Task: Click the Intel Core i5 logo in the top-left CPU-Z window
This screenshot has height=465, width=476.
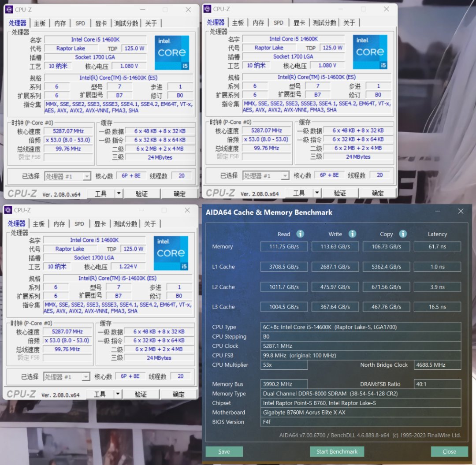Action: point(172,53)
